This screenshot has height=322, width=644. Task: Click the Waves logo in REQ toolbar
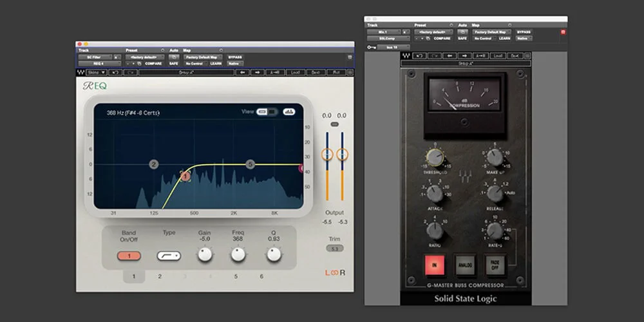[x=81, y=72]
